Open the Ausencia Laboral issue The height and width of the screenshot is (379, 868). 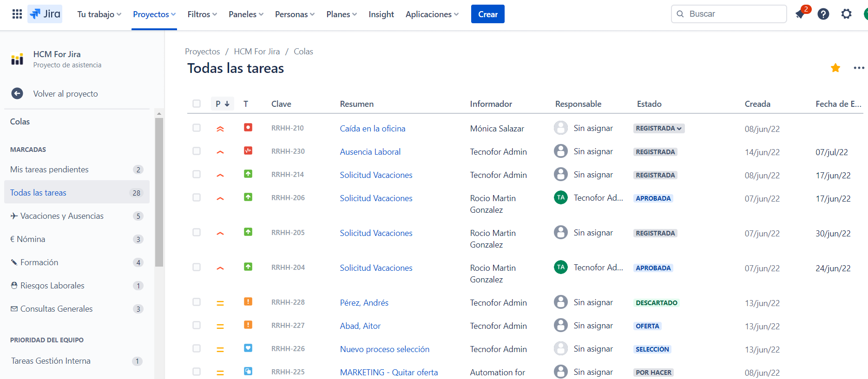(370, 152)
